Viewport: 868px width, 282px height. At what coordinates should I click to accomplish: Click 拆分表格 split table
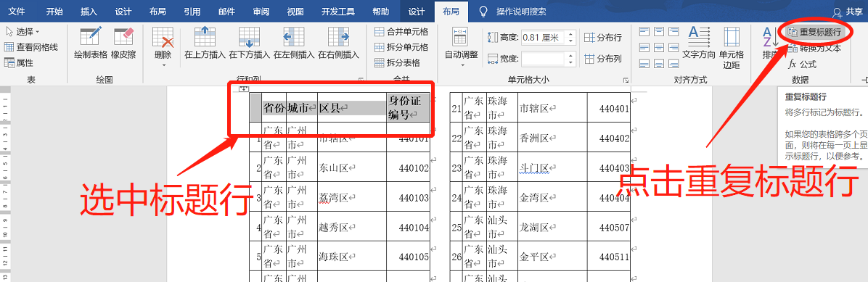tap(397, 62)
